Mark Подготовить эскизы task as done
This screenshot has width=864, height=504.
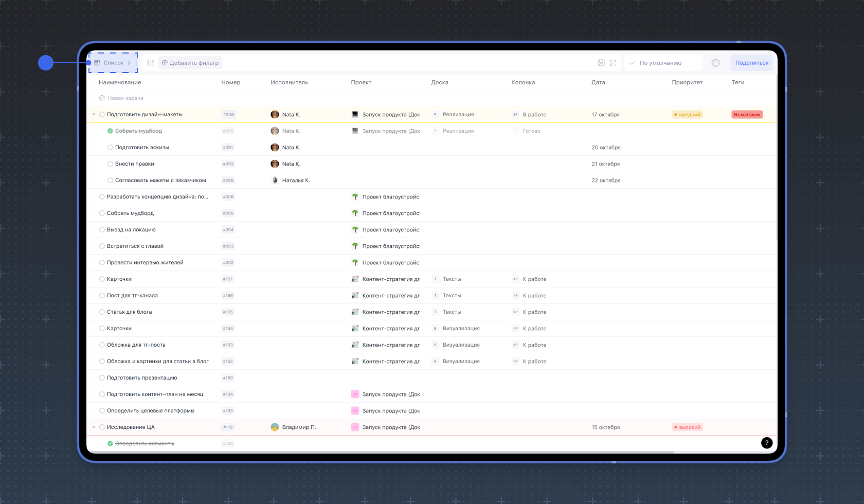[110, 148]
